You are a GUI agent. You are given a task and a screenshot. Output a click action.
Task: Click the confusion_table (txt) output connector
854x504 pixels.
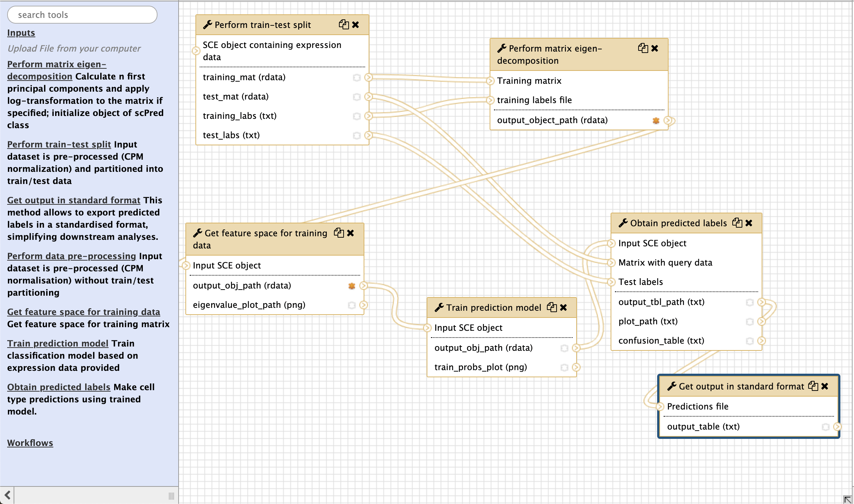point(762,341)
